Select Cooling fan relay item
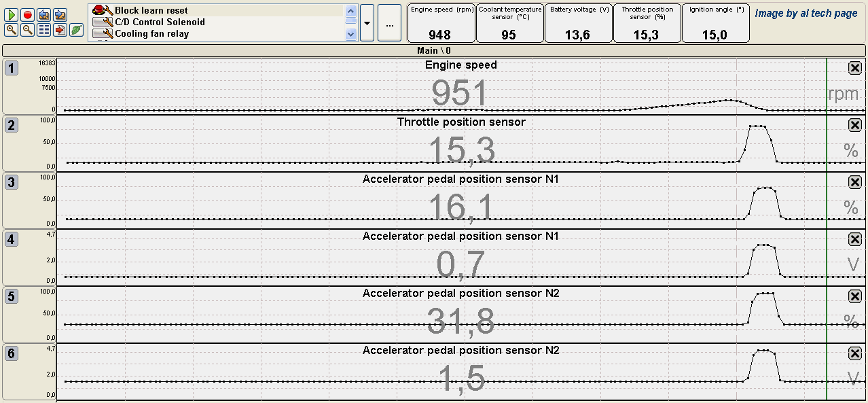This screenshot has width=868, height=403. coord(151,33)
